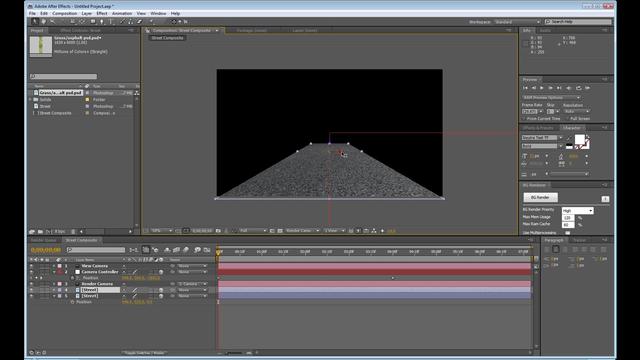Enable the From Current Time checkbox
The width and height of the screenshot is (640, 360).
[524, 118]
